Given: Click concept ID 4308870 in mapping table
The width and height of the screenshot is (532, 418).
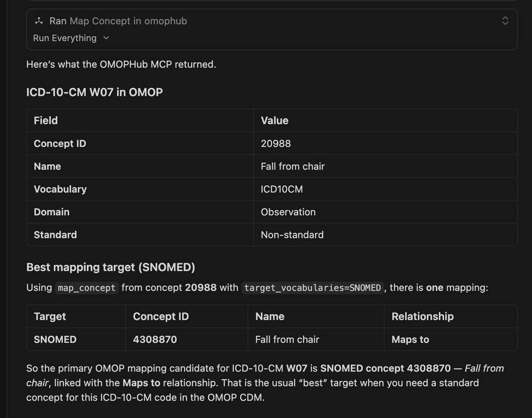Looking at the screenshot, I should tap(155, 340).
